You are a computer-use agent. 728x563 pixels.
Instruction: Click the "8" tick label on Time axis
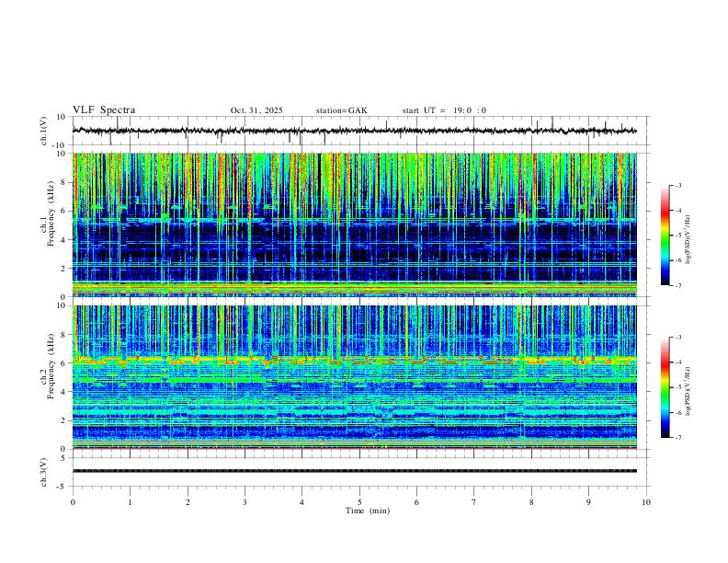coord(531,502)
